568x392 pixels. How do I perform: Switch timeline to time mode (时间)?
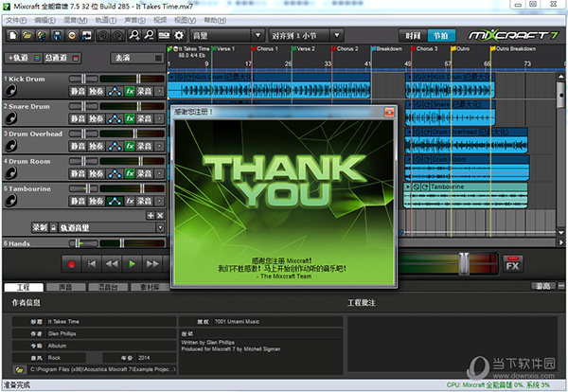(413, 35)
